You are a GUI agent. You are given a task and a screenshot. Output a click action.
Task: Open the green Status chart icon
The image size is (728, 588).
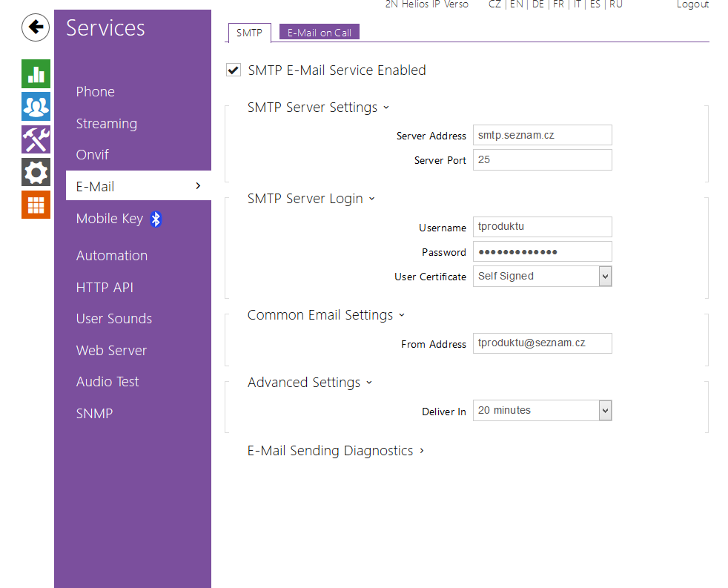pos(36,74)
